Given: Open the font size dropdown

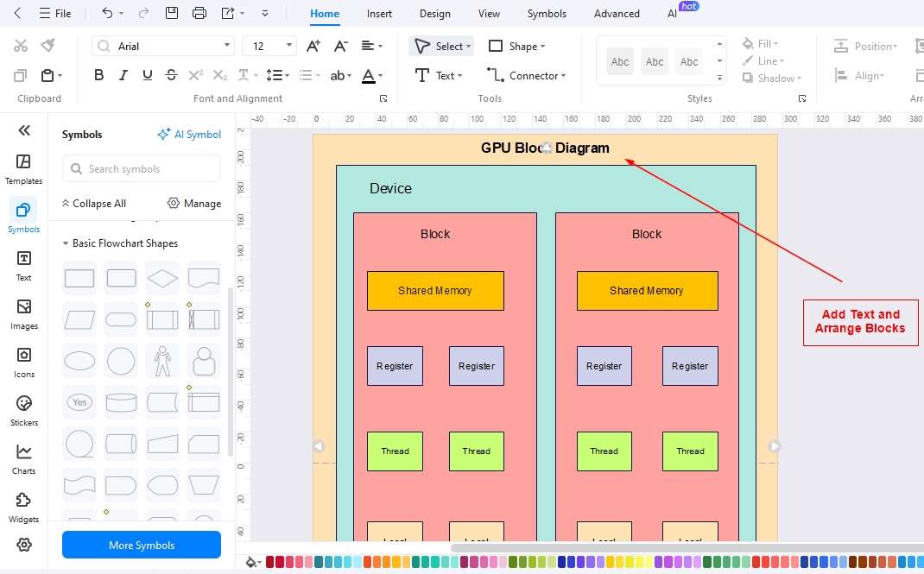Looking at the screenshot, I should click(289, 45).
